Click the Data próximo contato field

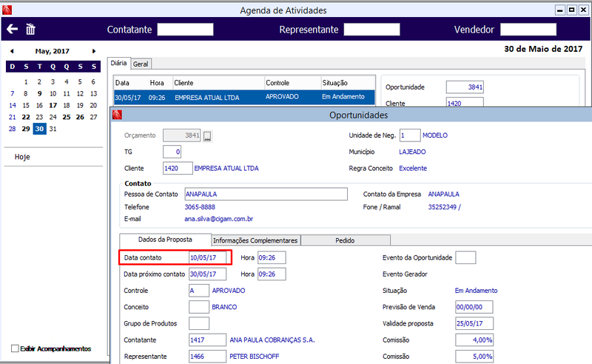pyautogui.click(x=207, y=274)
